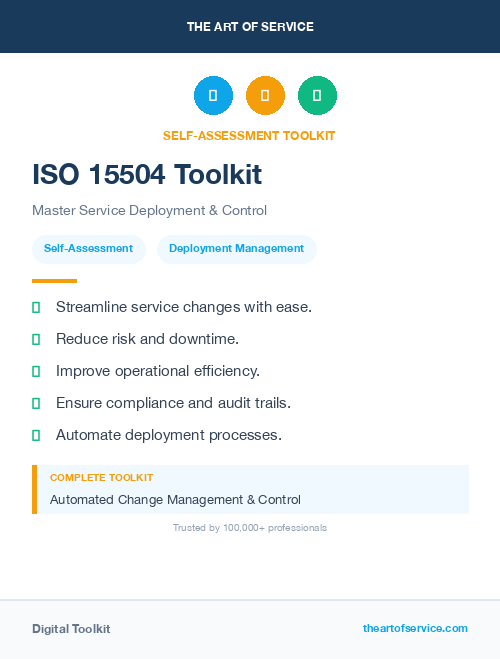This screenshot has height=659, width=500.
Task: Click THE ART OF SERVICE header title
Action: coord(250,27)
